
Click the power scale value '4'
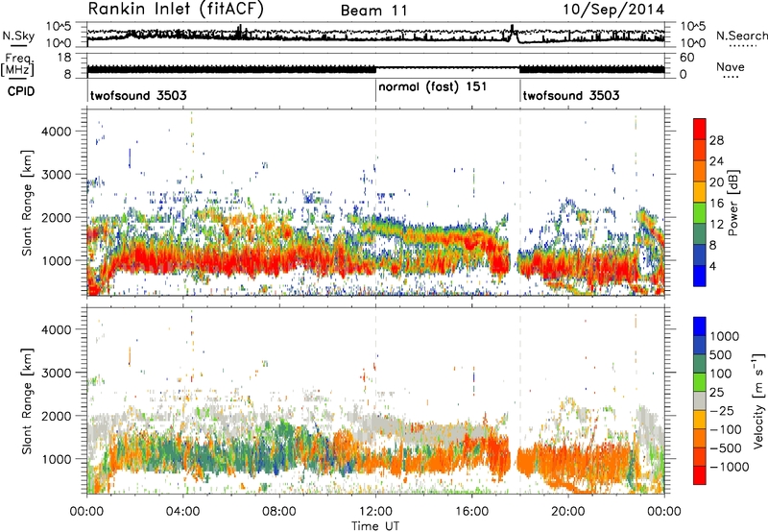pos(713,266)
